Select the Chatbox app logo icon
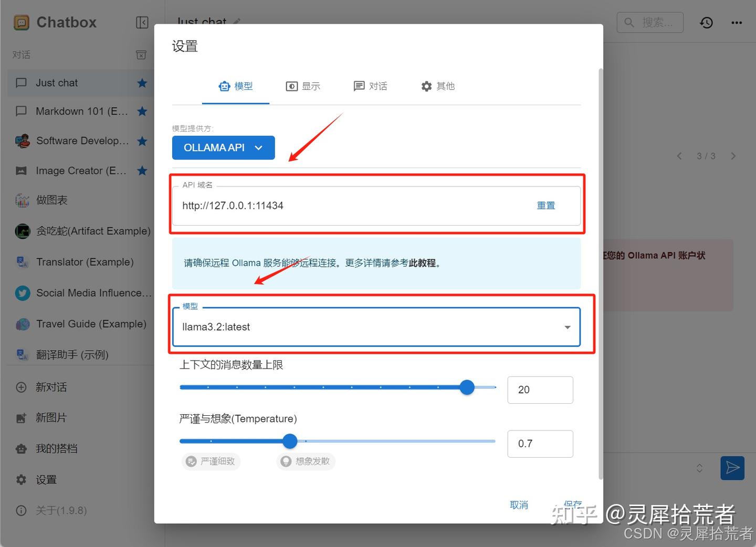The image size is (756, 547). click(21, 22)
